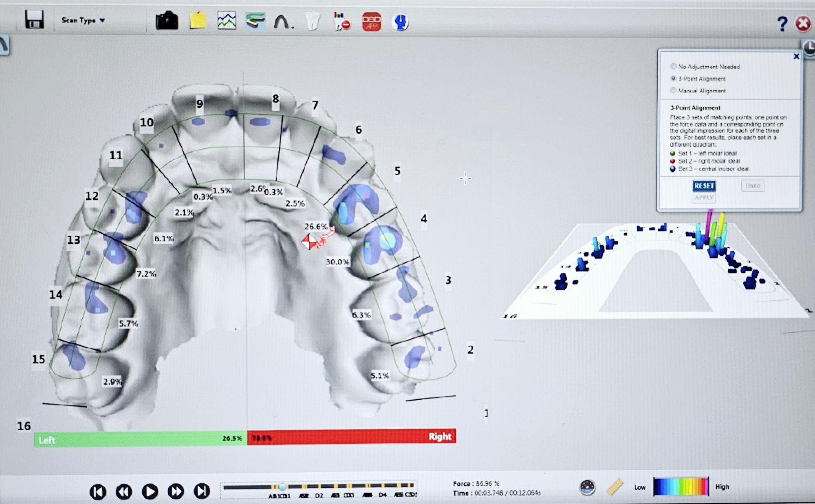
Task: Click the timeline scrubber handle
Action: point(282,486)
